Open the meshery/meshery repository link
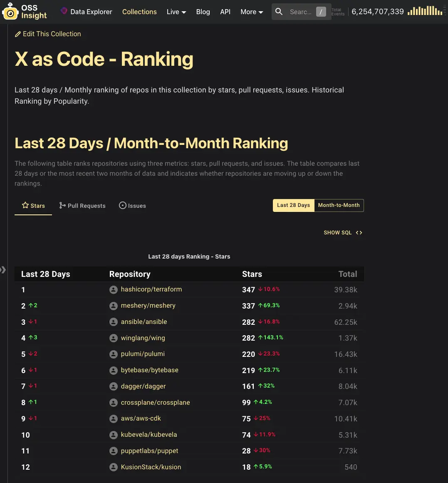This screenshot has height=483, width=448. [148, 306]
